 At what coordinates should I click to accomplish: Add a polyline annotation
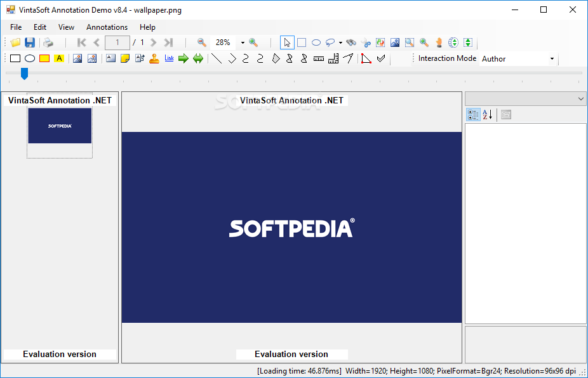coord(232,58)
